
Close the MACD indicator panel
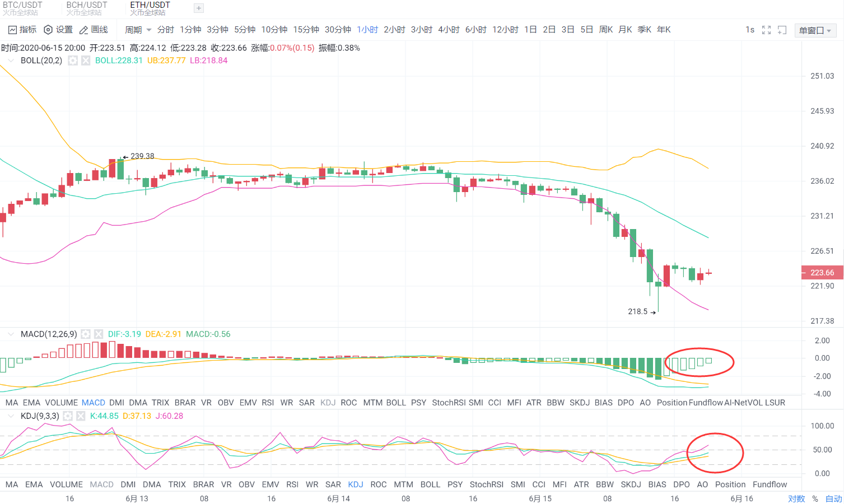99,334
